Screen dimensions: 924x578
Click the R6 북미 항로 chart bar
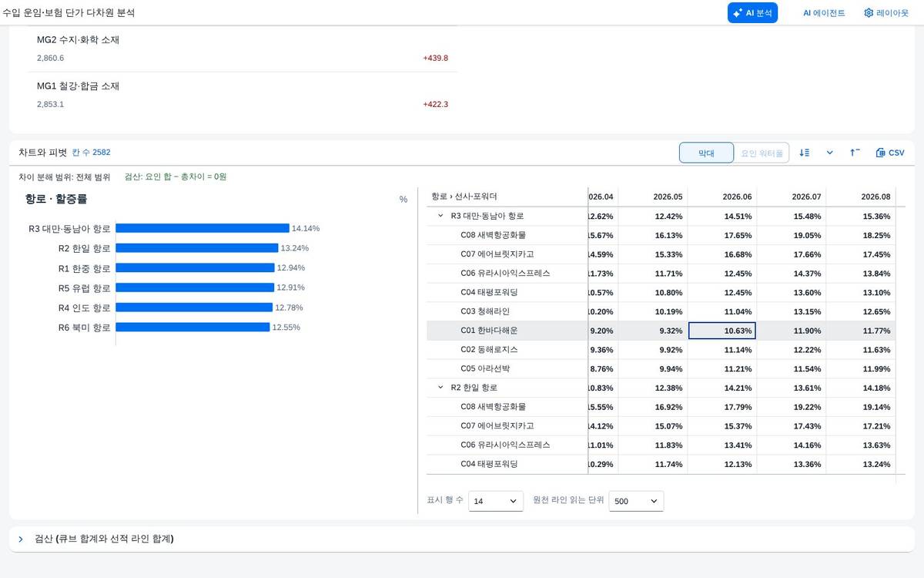(x=192, y=327)
